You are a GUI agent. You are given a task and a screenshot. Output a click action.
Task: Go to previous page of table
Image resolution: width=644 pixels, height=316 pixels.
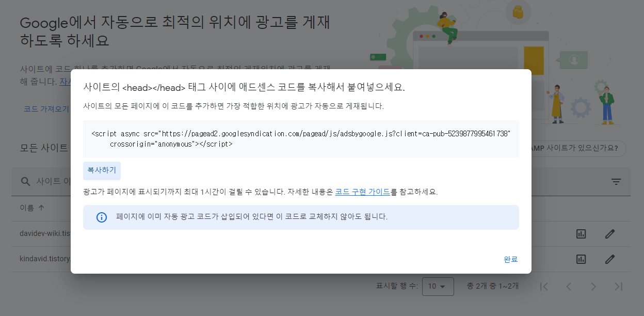(x=569, y=286)
